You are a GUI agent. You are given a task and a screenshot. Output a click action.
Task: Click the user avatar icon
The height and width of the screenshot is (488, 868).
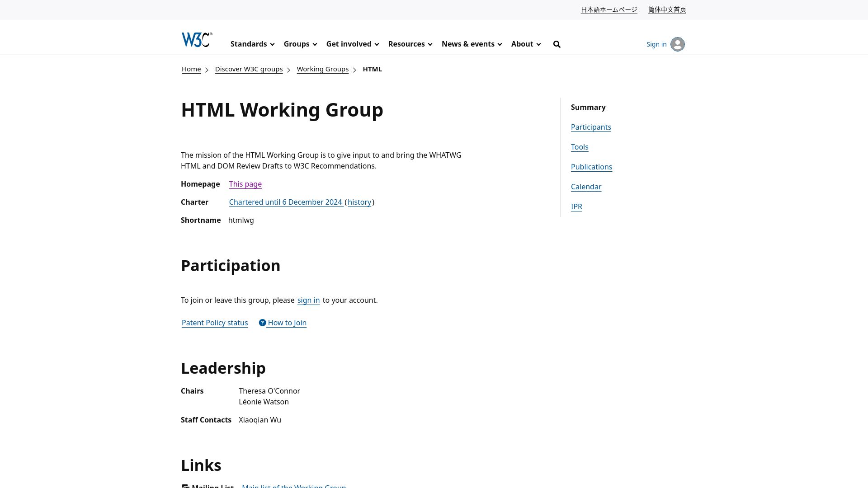click(677, 44)
